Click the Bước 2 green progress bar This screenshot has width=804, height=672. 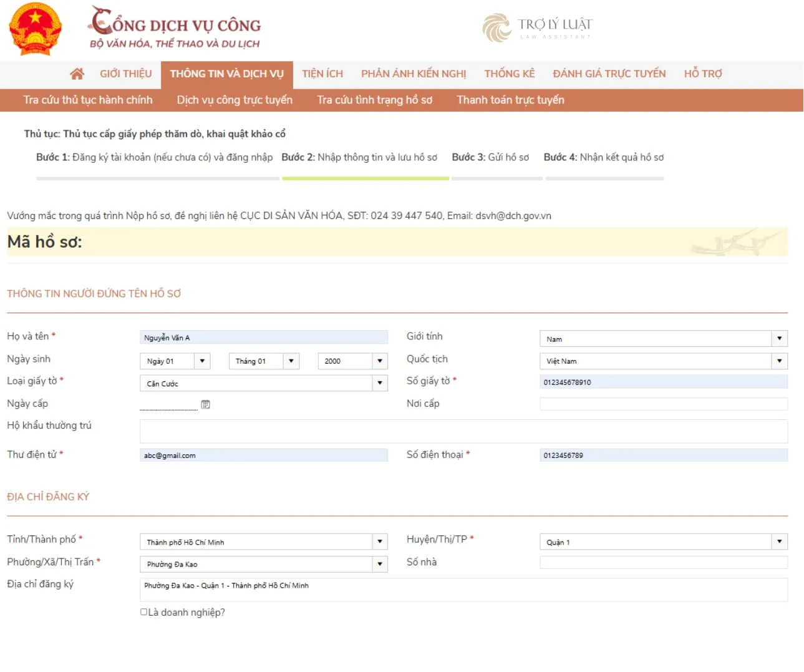tap(366, 178)
